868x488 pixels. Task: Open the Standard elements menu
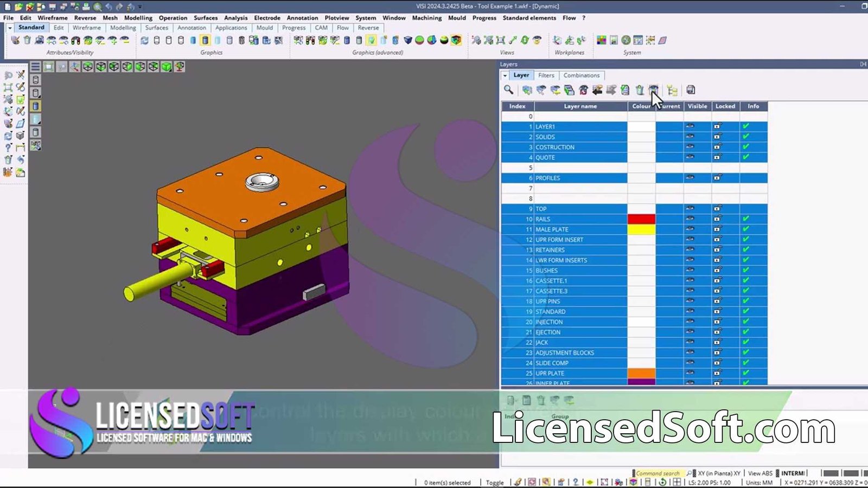529,18
